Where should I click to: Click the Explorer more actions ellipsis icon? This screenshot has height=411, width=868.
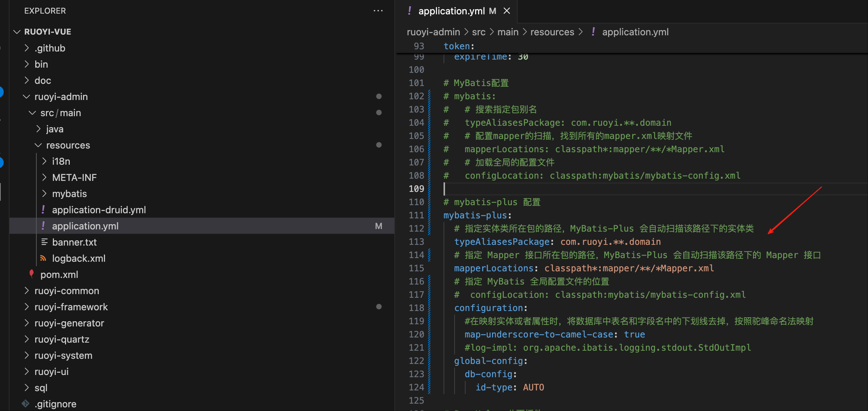point(378,11)
